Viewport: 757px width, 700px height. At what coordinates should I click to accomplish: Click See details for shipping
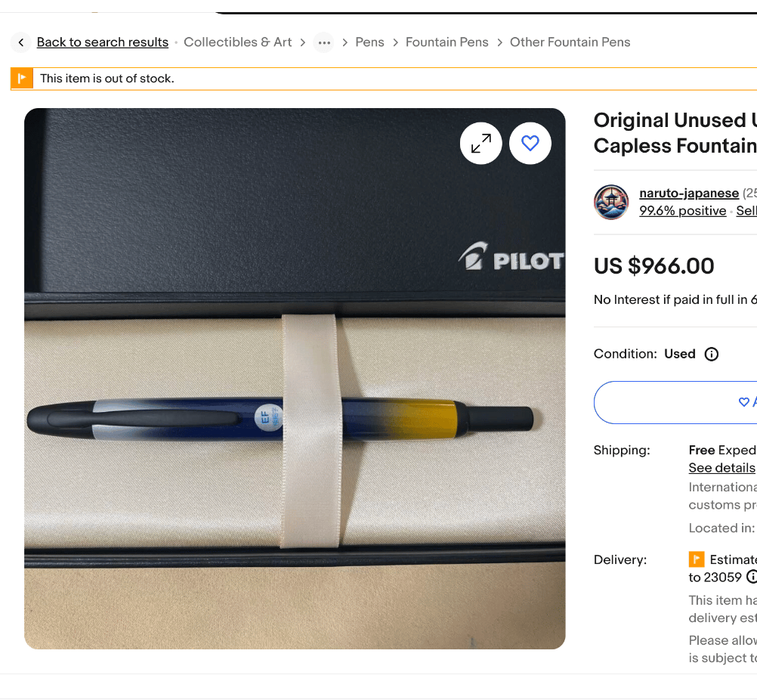pos(721,468)
